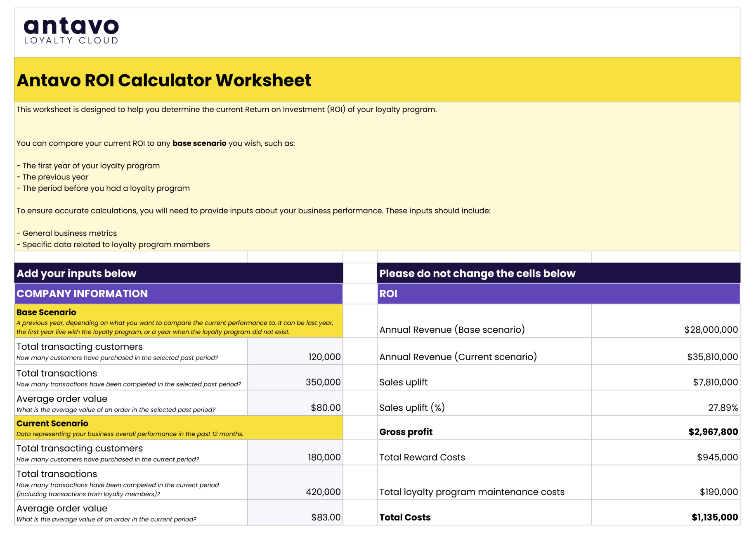Click the Antavo Loyalty Cloud logo
Screen dimensions: 756x535
click(71, 31)
